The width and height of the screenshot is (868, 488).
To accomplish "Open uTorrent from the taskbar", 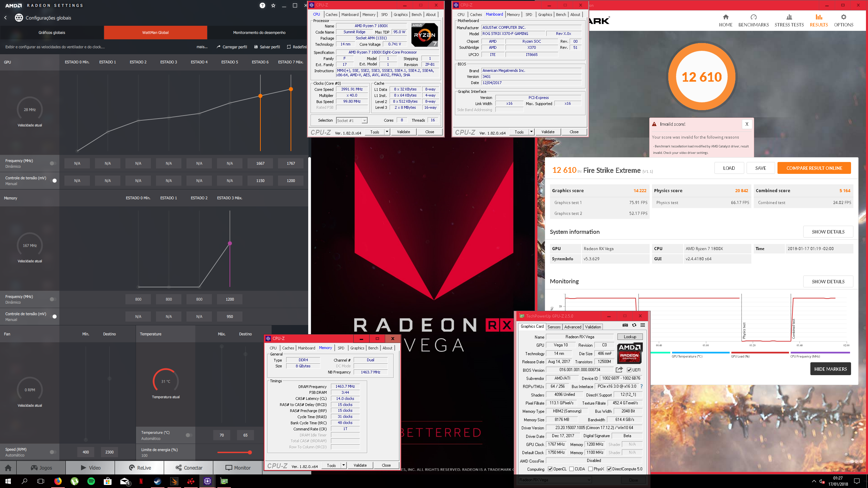I will click(x=75, y=481).
